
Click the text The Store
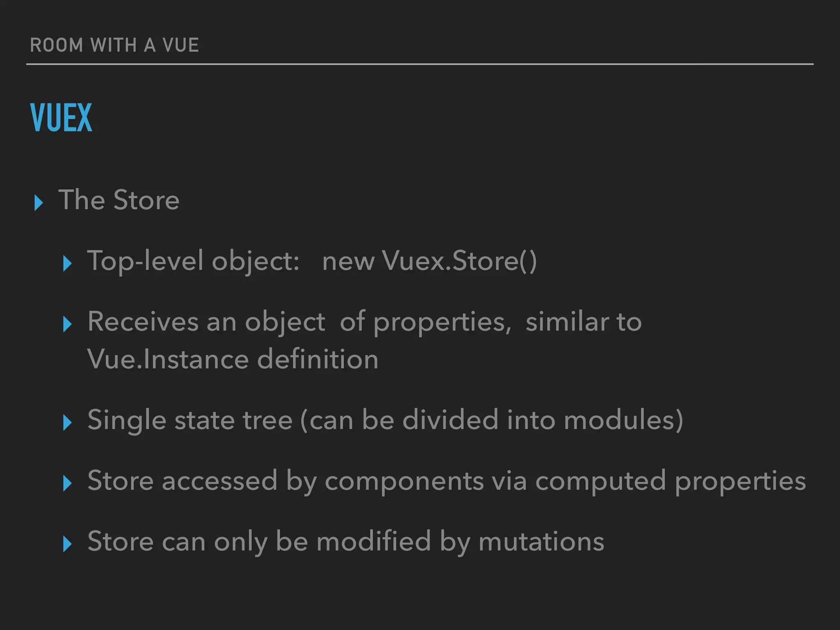coord(119,200)
